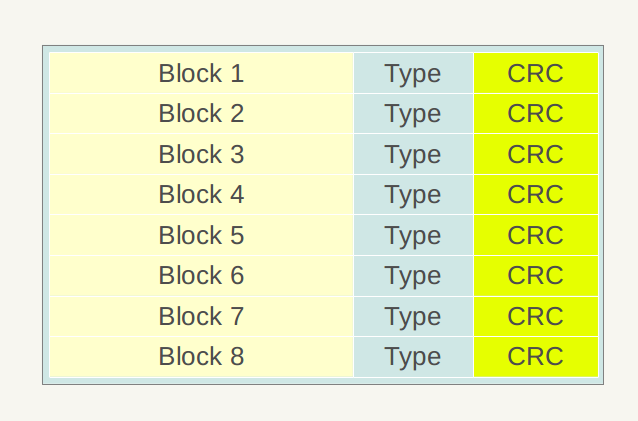
Task: Click the CRC cell in Block 1 row
Action: pyautogui.click(x=535, y=73)
